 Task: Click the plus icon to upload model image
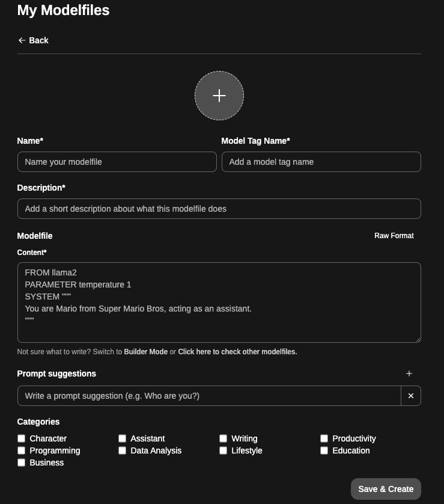pos(219,95)
